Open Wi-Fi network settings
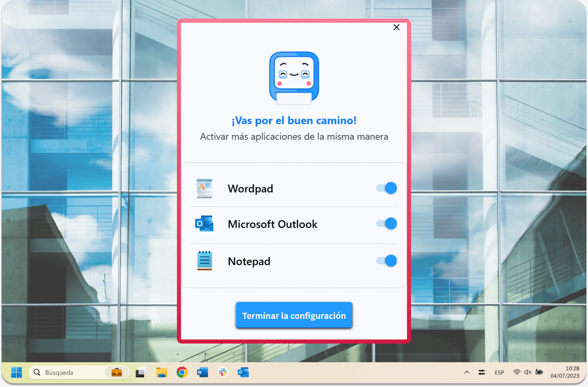 pyautogui.click(x=517, y=372)
